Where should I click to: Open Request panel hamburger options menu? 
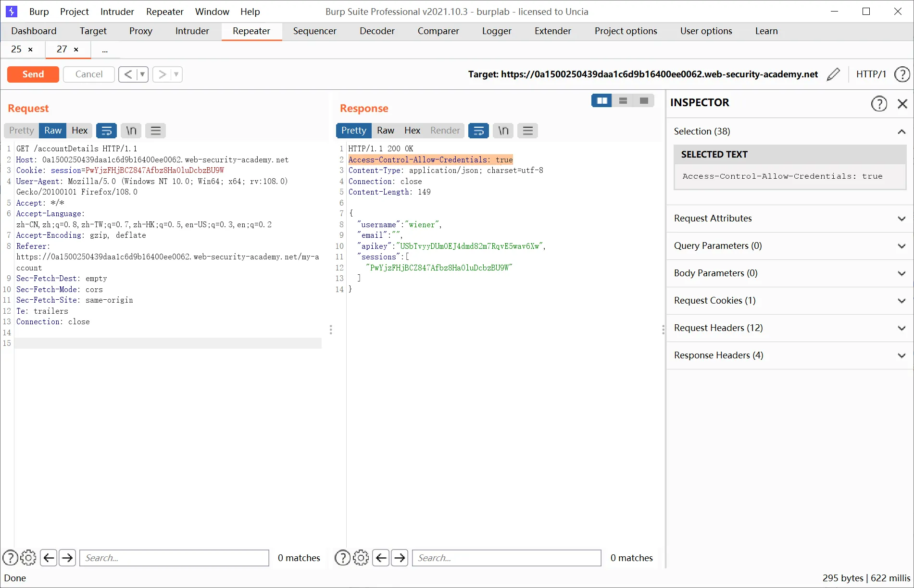tap(155, 130)
